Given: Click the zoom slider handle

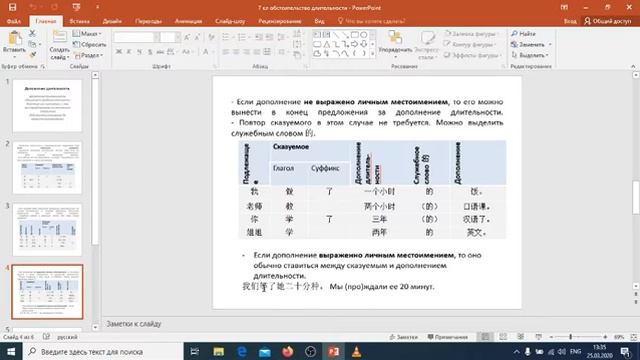Looking at the screenshot, I should tap(571, 337).
